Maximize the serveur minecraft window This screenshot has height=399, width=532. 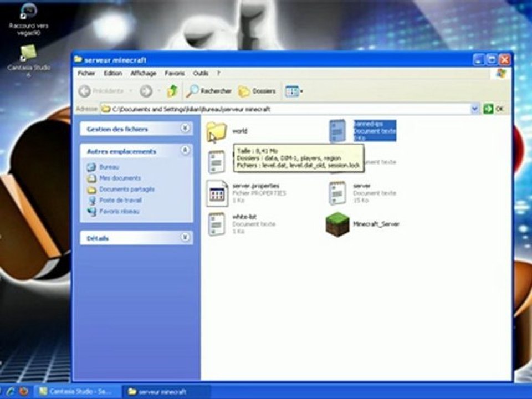coord(492,60)
